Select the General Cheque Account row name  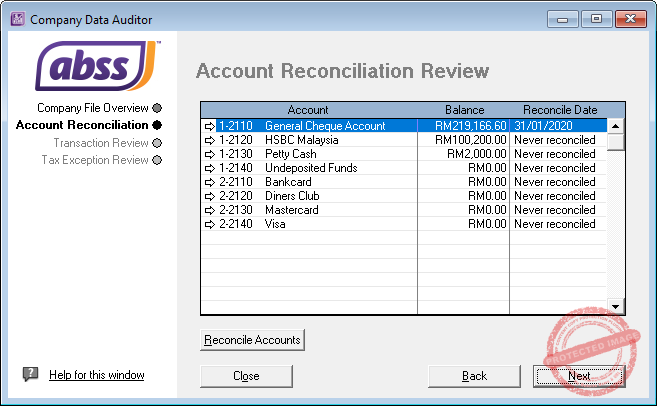pyautogui.click(x=325, y=126)
